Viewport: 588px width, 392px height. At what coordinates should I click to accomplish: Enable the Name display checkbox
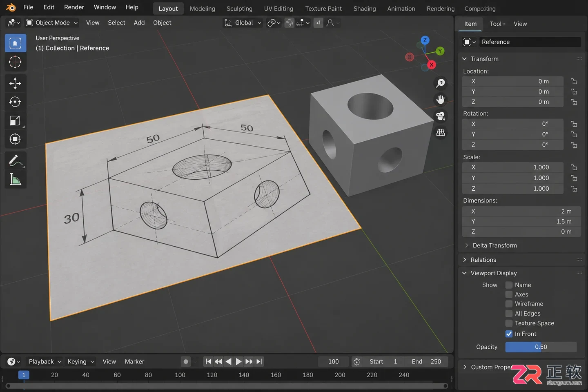pyautogui.click(x=509, y=285)
